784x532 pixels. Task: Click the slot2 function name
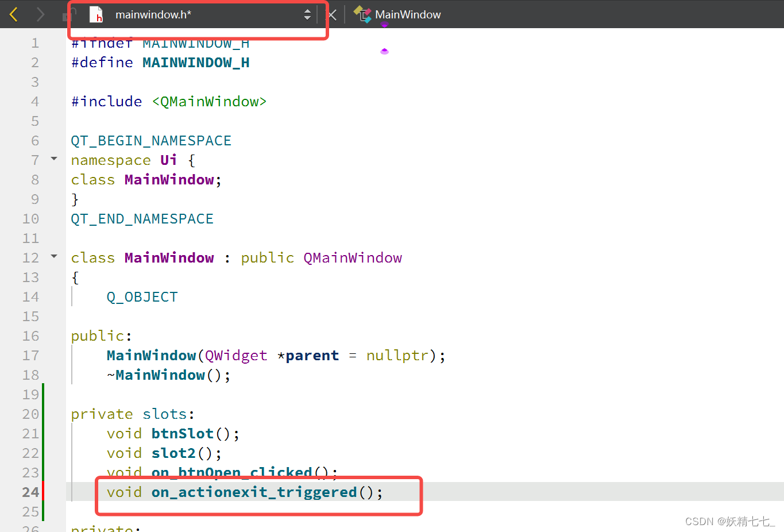coord(173,453)
